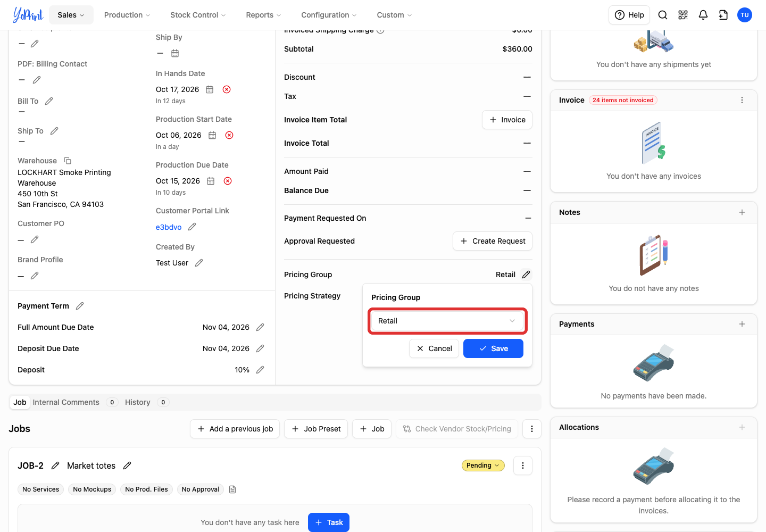Add a new note with plus icon
This screenshot has height=532, width=766.
742,212
